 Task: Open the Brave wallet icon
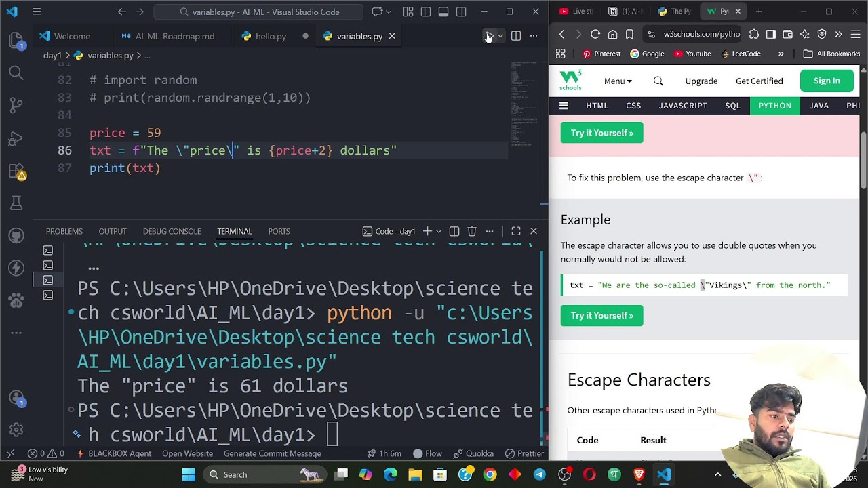point(788,34)
